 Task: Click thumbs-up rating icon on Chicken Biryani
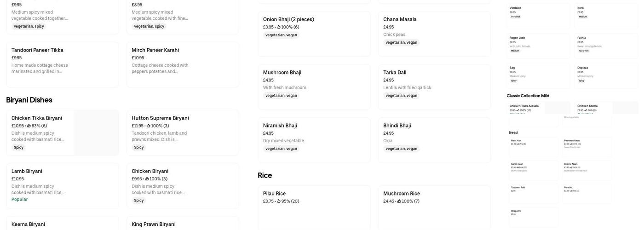[147, 179]
